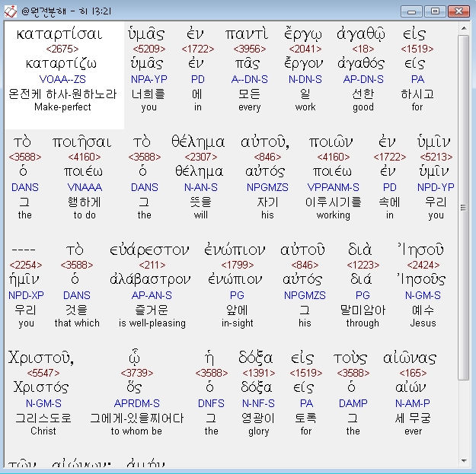Click the vertical scrollbar thumb
Image resolution: width=476 pixels, height=474 pixels.
coord(464,207)
